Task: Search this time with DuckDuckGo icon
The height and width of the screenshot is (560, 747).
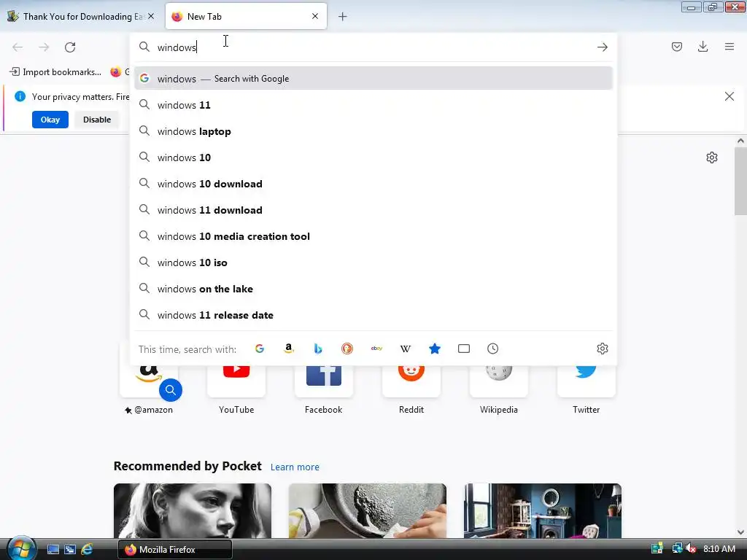Action: click(x=347, y=349)
